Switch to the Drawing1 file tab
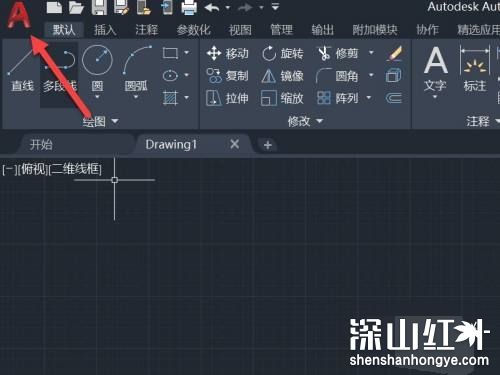Image resolution: width=500 pixels, height=375 pixels. (171, 145)
